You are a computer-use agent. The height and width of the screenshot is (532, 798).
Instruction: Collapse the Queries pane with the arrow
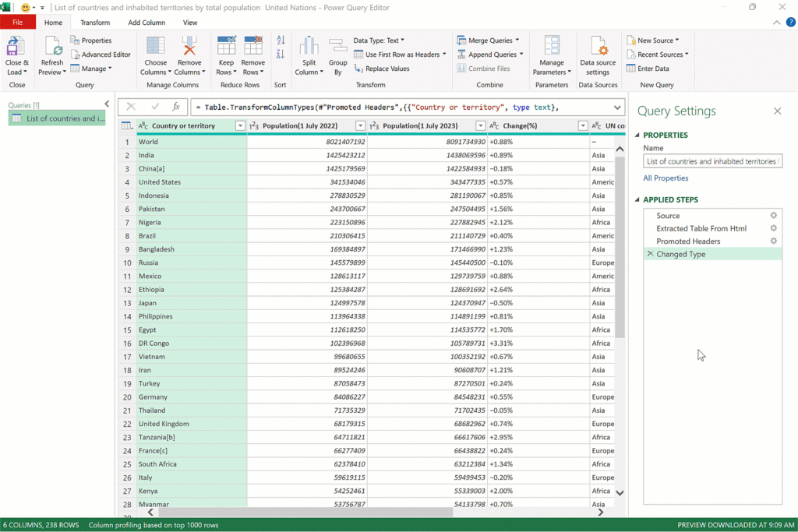pyautogui.click(x=107, y=104)
